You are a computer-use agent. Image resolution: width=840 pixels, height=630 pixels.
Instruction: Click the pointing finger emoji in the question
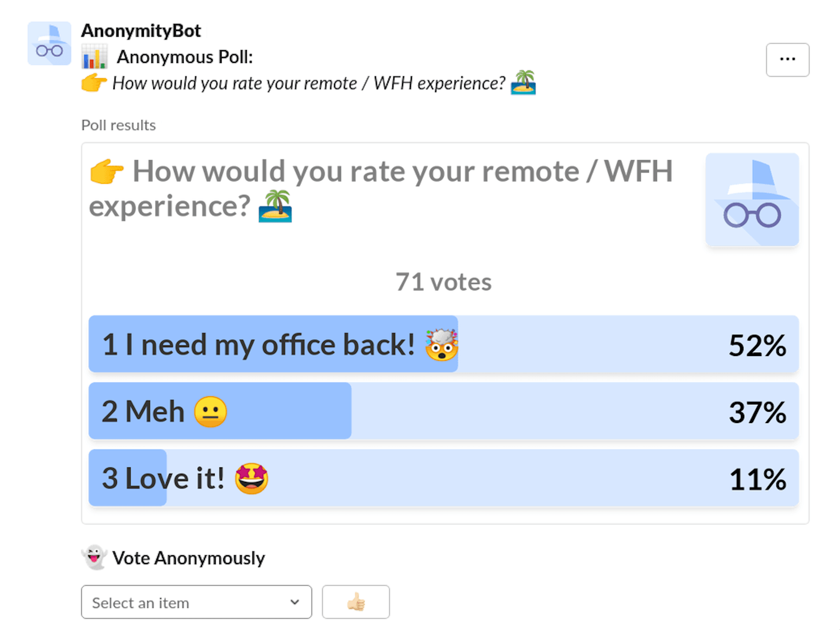[x=95, y=83]
